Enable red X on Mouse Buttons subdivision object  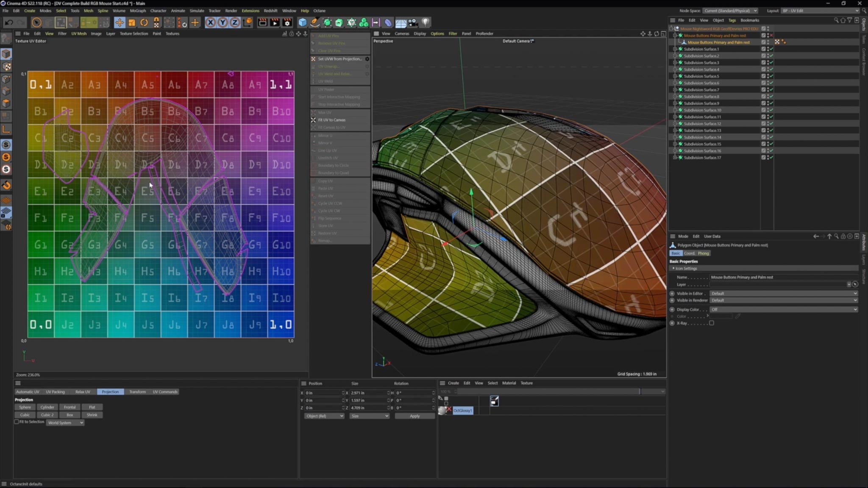[771, 36]
